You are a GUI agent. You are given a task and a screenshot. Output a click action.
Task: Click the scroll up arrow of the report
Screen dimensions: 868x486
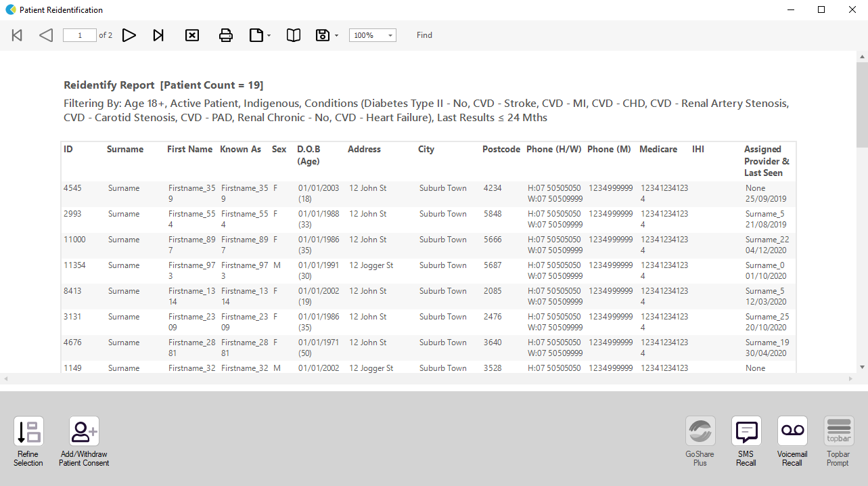[x=862, y=56]
